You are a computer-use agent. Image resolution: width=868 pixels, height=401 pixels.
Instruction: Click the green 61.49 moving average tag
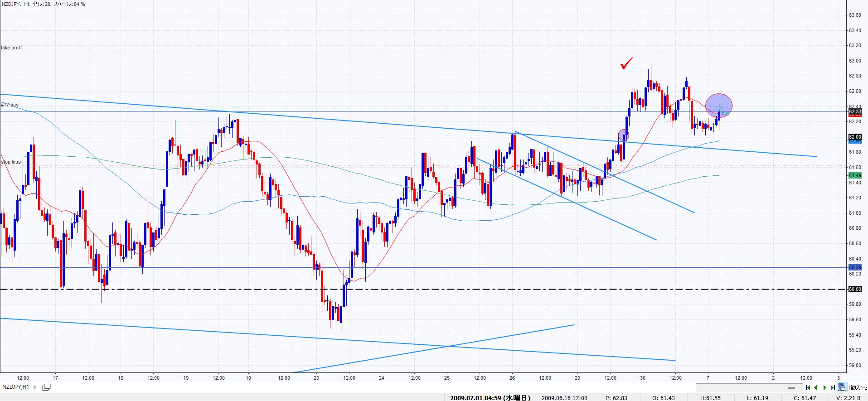(854, 175)
